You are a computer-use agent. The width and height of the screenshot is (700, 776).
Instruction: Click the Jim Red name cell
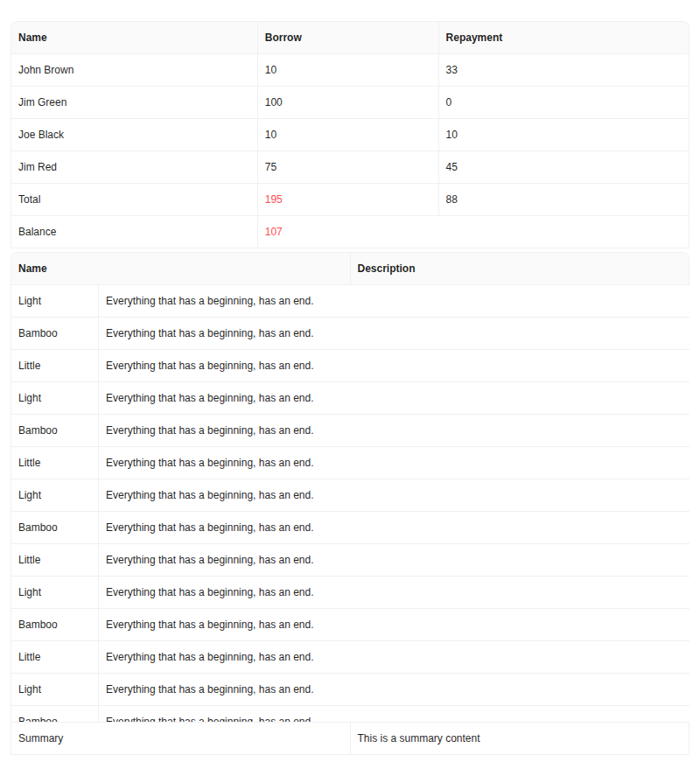click(39, 166)
